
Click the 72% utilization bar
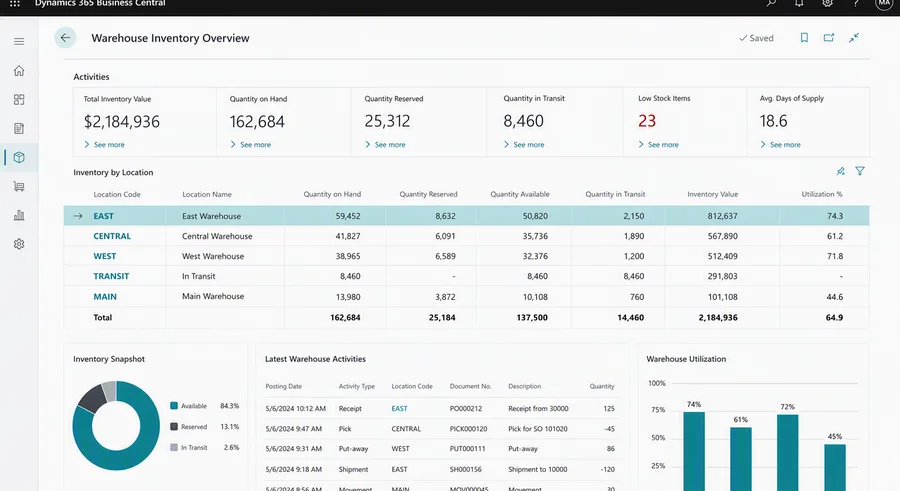point(788,453)
